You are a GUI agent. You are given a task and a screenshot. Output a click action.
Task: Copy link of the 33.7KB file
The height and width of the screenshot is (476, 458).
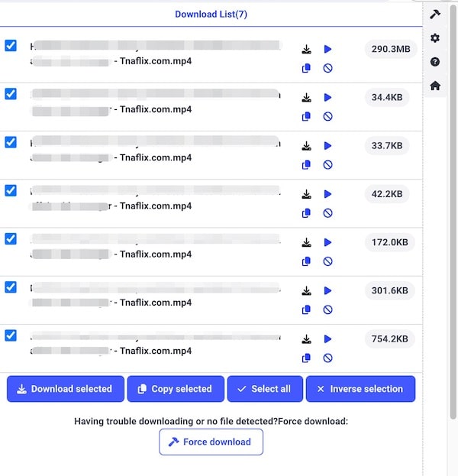pyautogui.click(x=306, y=164)
